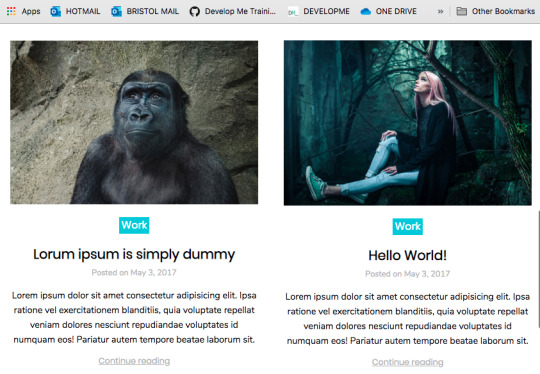Click the date under 'Lorum ipsum is simply dummy'
The height and width of the screenshot is (374, 540).
point(134,273)
